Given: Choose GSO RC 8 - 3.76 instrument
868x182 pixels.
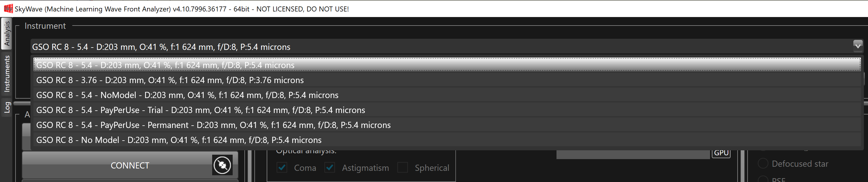Looking at the screenshot, I should [x=447, y=80].
